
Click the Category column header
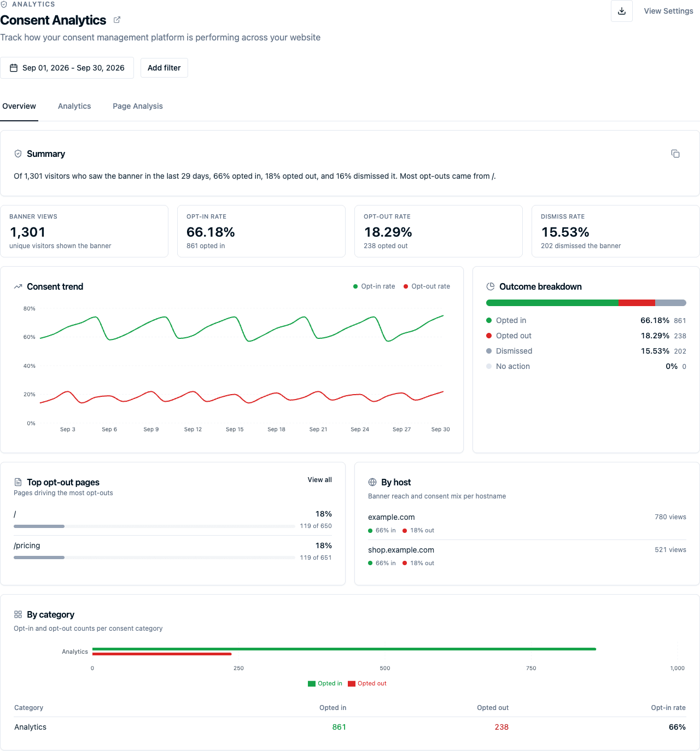(28, 707)
